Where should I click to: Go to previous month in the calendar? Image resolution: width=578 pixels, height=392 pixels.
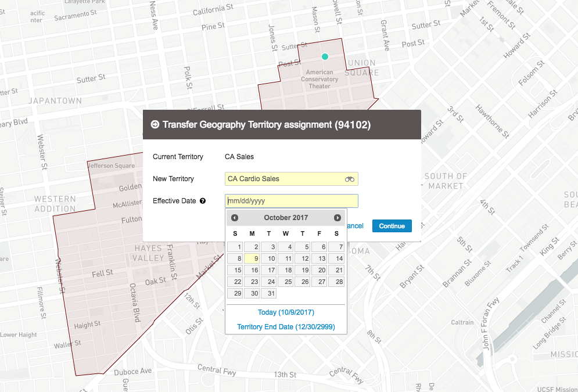[x=235, y=218]
